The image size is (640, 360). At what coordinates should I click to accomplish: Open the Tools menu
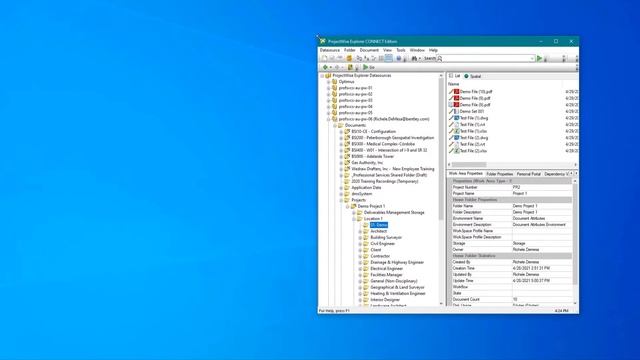coord(401,50)
